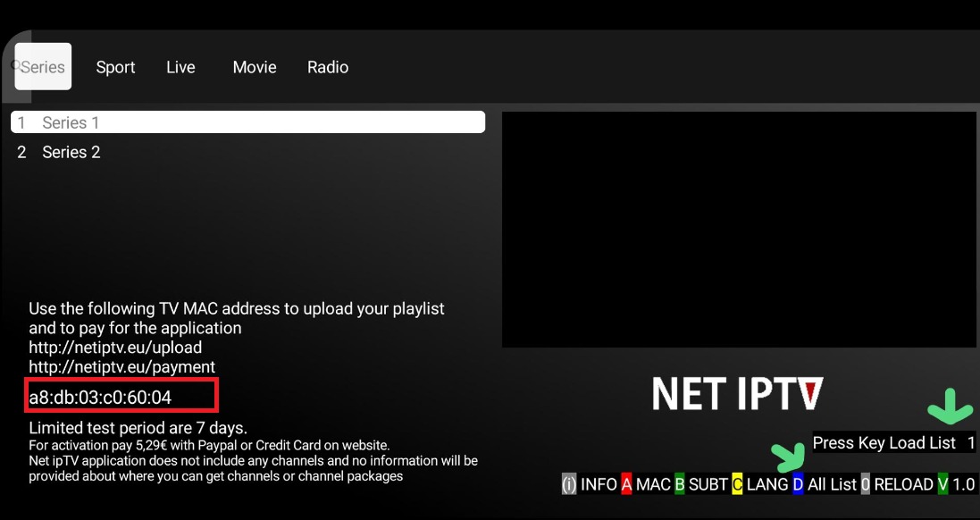This screenshot has height=520, width=980.
Task: Open the Movie tab
Action: point(254,66)
